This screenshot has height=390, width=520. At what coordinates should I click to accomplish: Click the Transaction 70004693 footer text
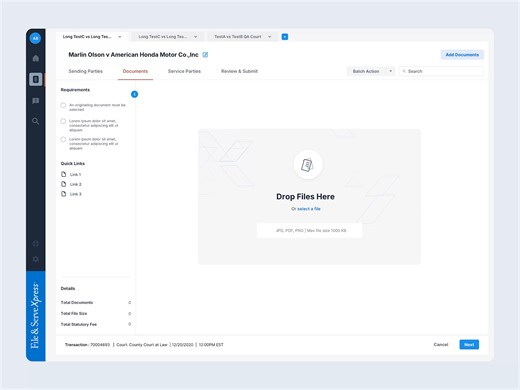[87, 345]
